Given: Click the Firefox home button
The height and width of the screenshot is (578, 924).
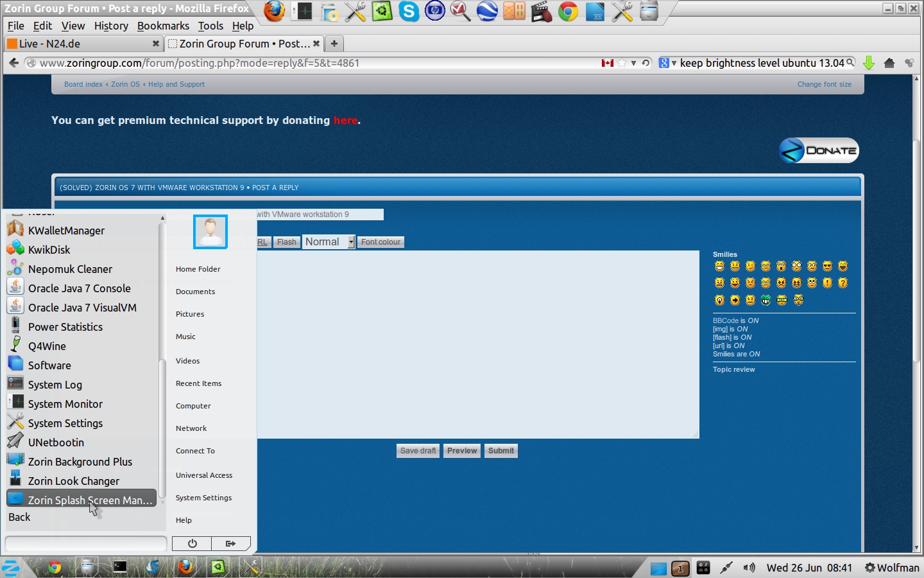Looking at the screenshot, I should (889, 63).
